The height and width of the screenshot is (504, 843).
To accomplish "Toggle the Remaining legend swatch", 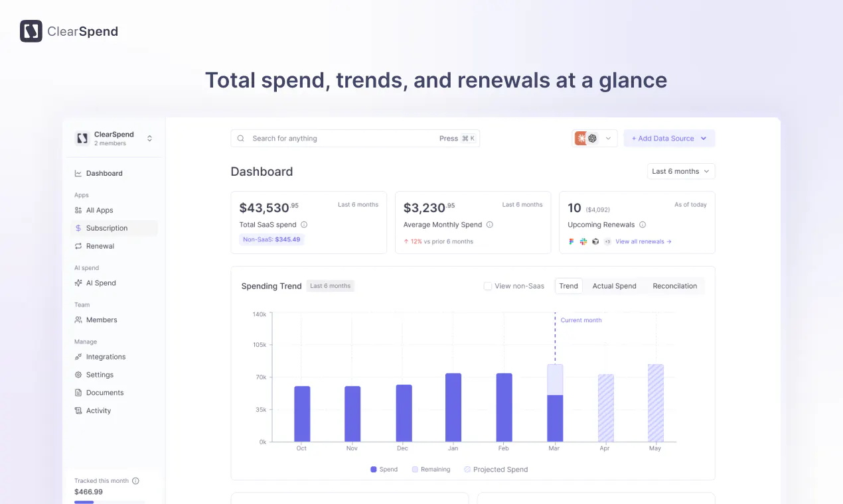I will pos(415,470).
